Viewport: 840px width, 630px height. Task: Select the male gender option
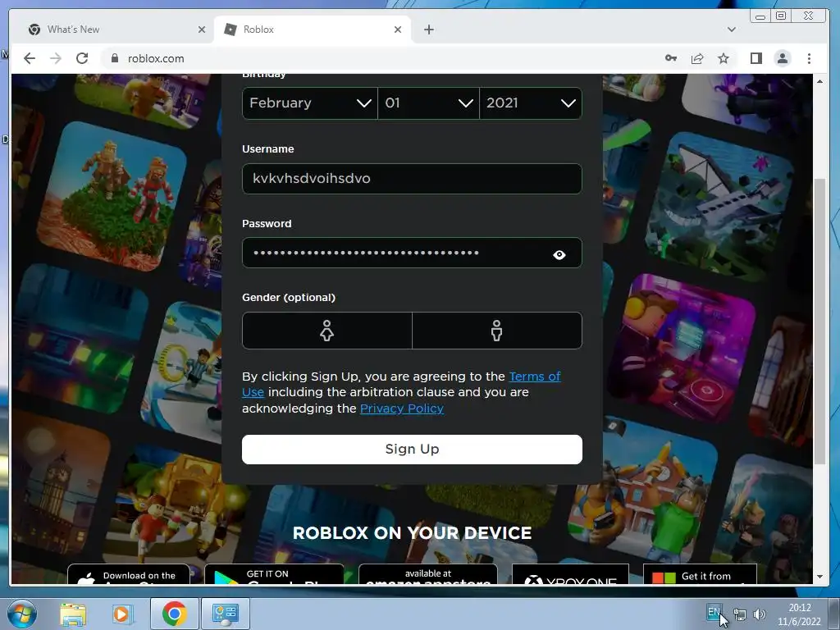(x=496, y=331)
